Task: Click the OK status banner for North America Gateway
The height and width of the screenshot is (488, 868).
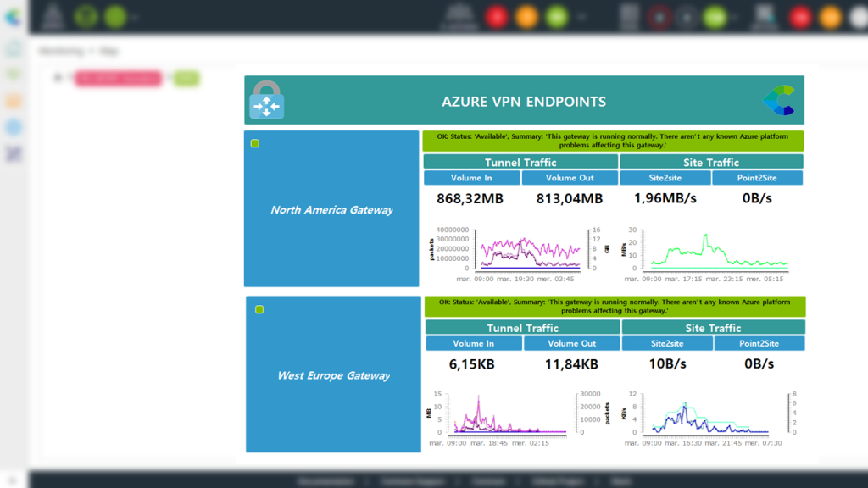Action: [x=613, y=141]
